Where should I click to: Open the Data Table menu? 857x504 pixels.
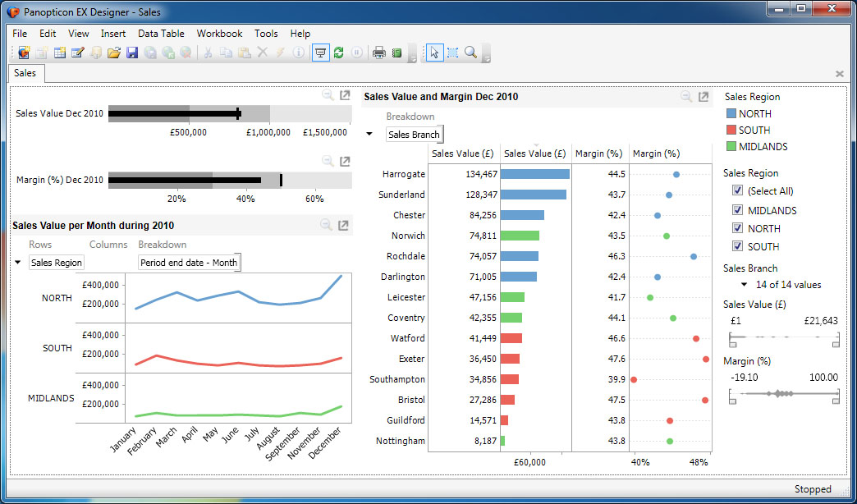coord(161,34)
